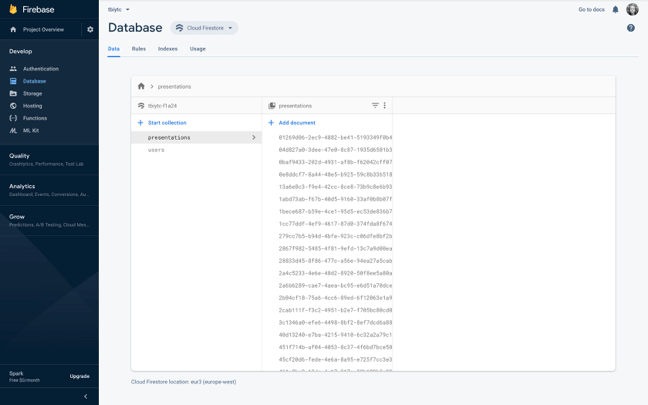Open document 45cf20d6-fede-4e6a
Viewport: 648px width, 405px height.
pos(335,360)
